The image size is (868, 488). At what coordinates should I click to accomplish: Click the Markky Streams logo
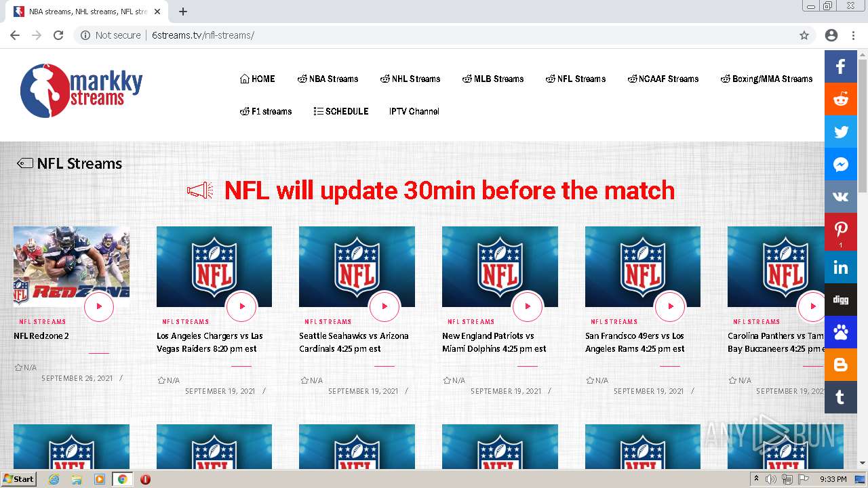81,91
